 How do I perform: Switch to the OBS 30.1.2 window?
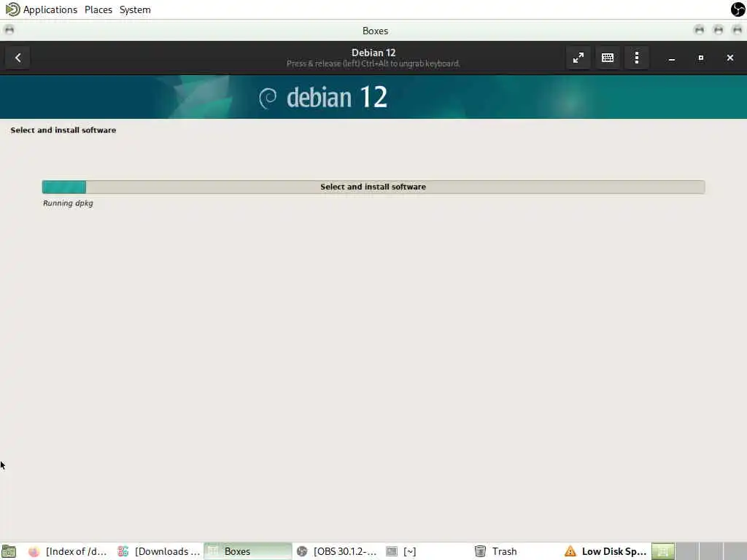[337, 551]
